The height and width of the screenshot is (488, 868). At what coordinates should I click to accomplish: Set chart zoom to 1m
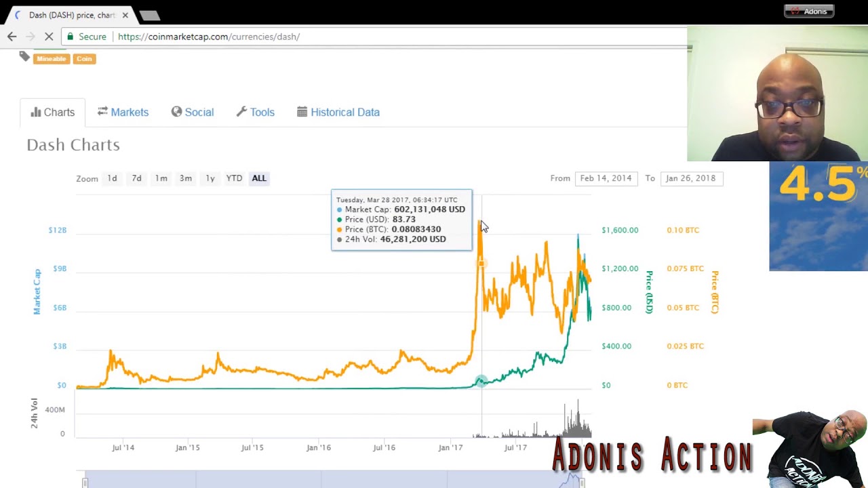point(161,178)
